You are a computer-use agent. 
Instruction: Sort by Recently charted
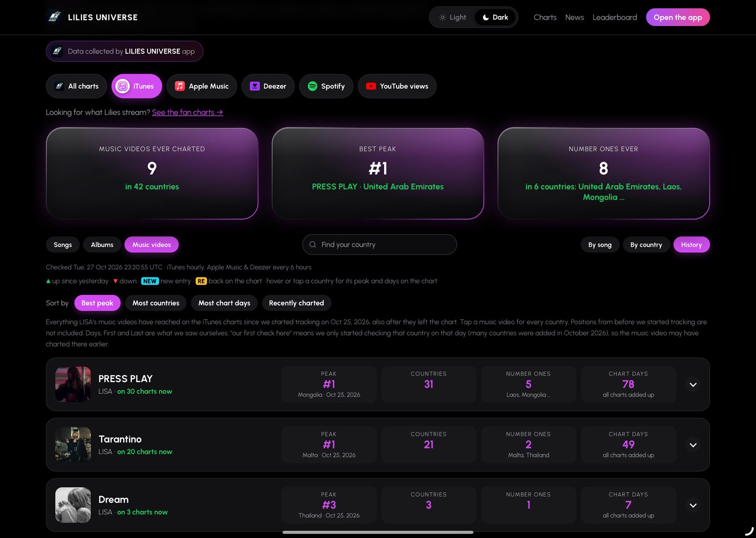click(x=296, y=303)
